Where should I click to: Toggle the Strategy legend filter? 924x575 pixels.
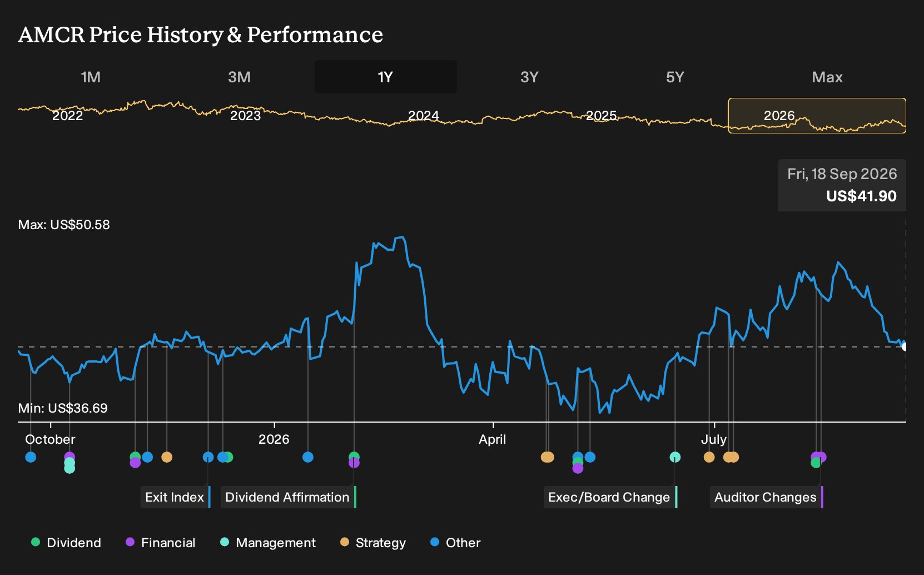coord(373,543)
